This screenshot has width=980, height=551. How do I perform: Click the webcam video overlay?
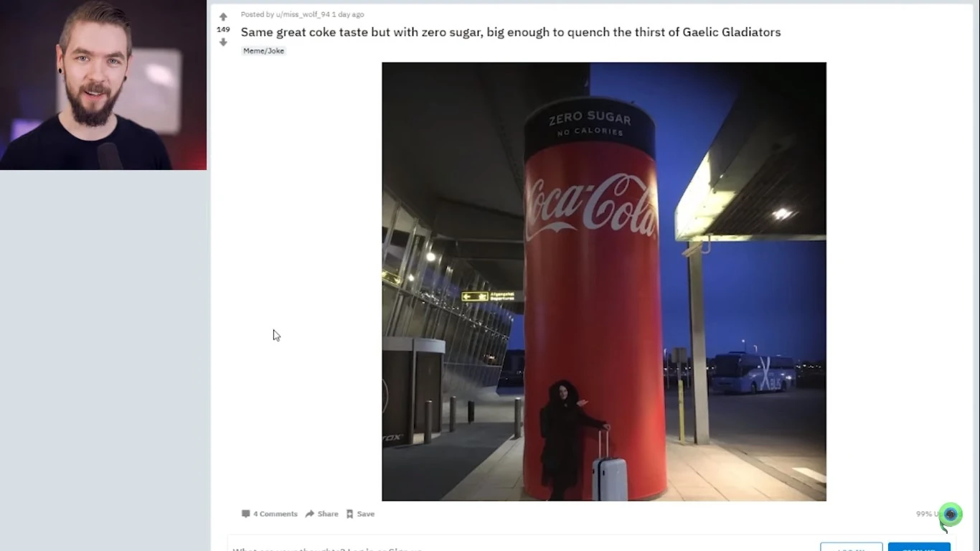click(x=103, y=85)
